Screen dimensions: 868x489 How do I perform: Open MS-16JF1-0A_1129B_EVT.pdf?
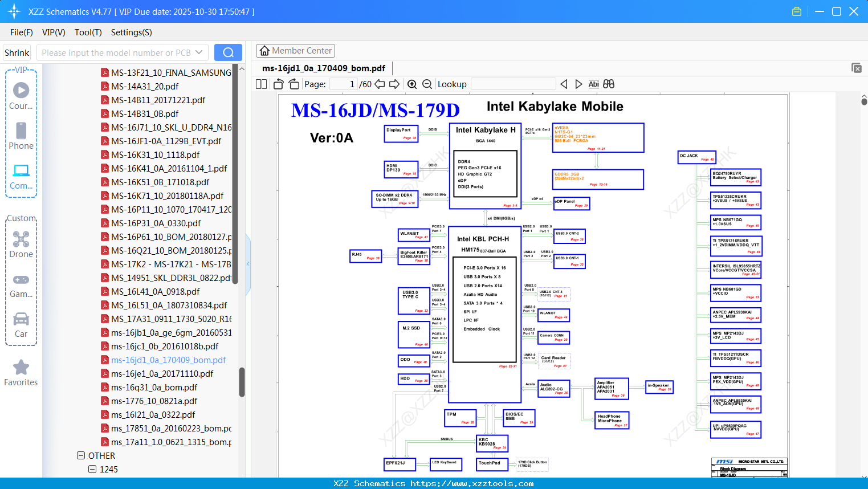click(166, 141)
